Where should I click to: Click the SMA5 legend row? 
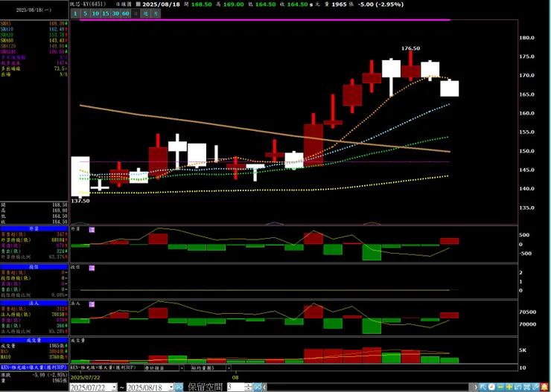click(34, 24)
